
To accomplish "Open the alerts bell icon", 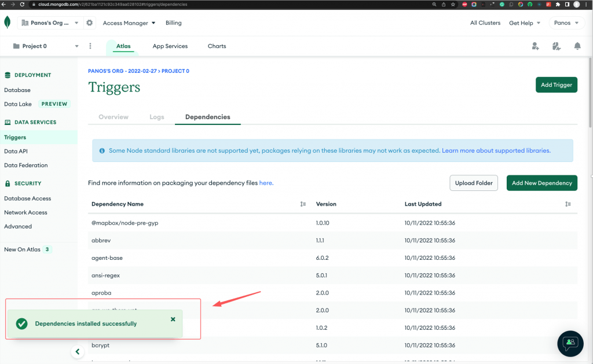I will tap(577, 46).
